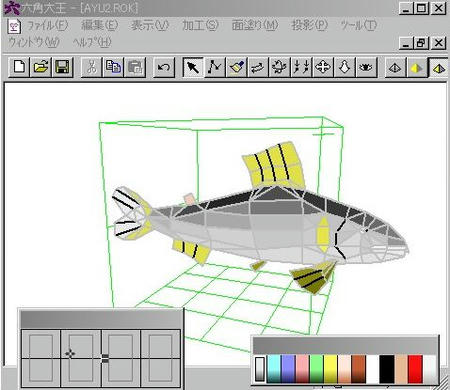Click the fourth cell of the view panel
This screenshot has height=390, width=450.
coord(160,358)
